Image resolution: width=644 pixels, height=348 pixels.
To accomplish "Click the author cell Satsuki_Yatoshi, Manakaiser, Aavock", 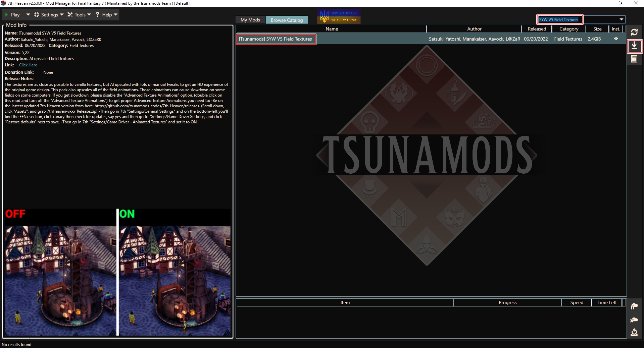I will pyautogui.click(x=475, y=39).
